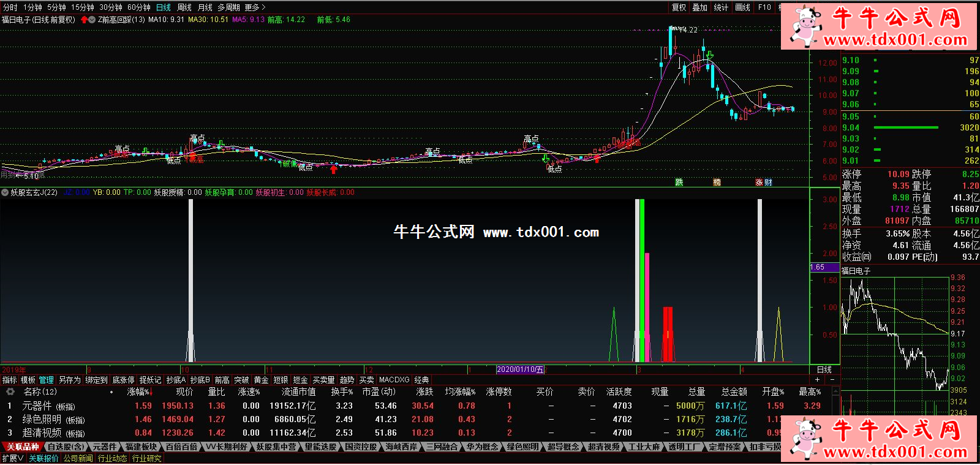The width and height of the screenshot is (980, 465).
Task: Open the 行业动态 tab
Action: click(112, 458)
